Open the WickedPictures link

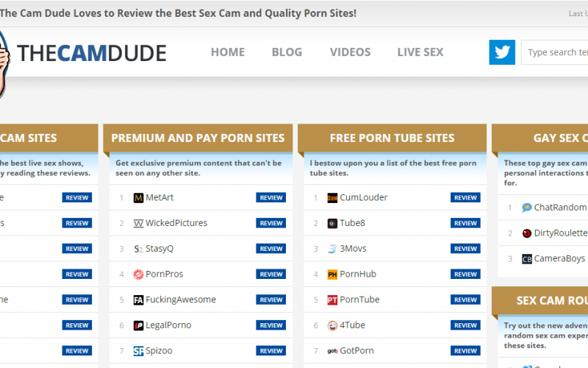point(176,223)
